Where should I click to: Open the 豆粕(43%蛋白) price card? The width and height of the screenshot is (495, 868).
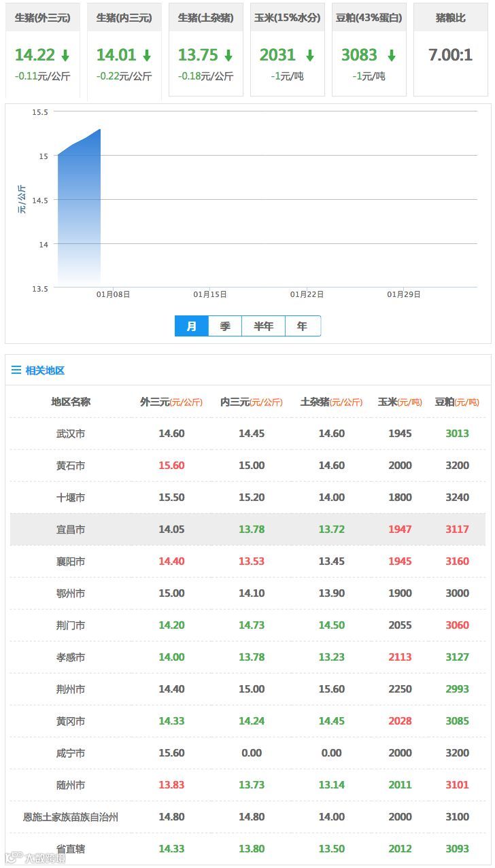point(369,50)
